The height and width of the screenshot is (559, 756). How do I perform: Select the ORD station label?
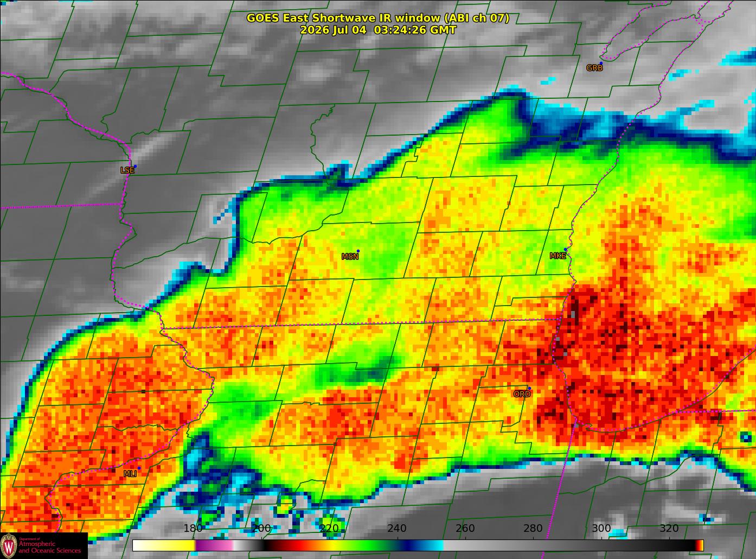[522, 394]
